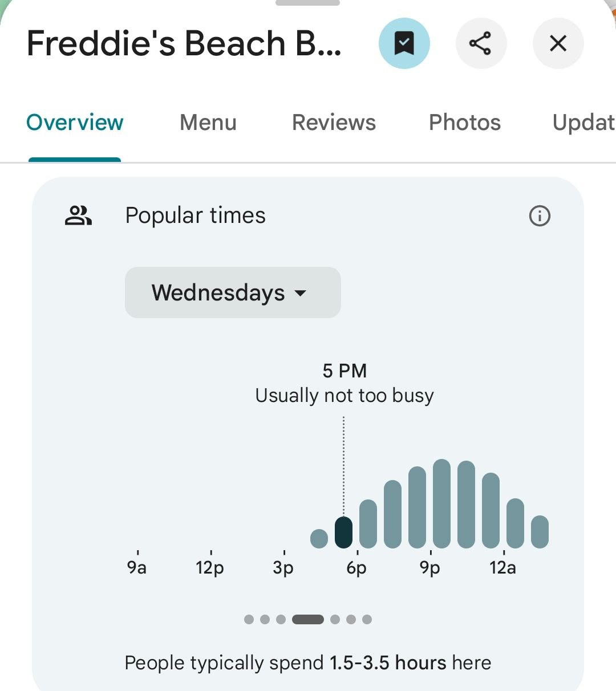This screenshot has width=616, height=691.
Task: Open the Popular times info icon
Action: tap(540, 216)
